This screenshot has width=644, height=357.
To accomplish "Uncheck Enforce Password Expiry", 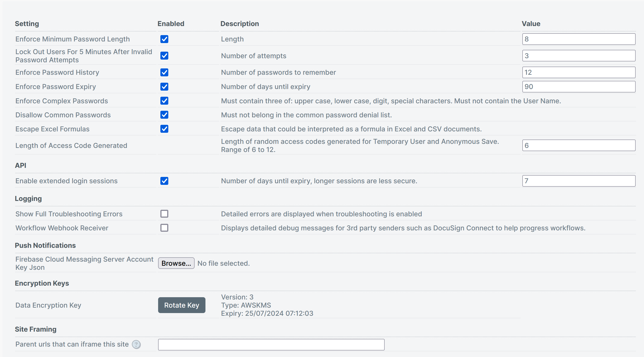I will 164,87.
